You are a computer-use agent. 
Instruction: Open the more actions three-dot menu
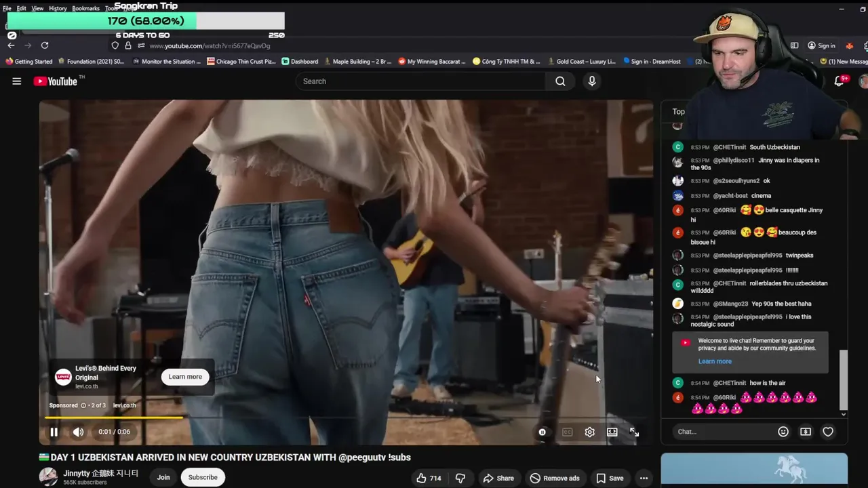coord(644,478)
